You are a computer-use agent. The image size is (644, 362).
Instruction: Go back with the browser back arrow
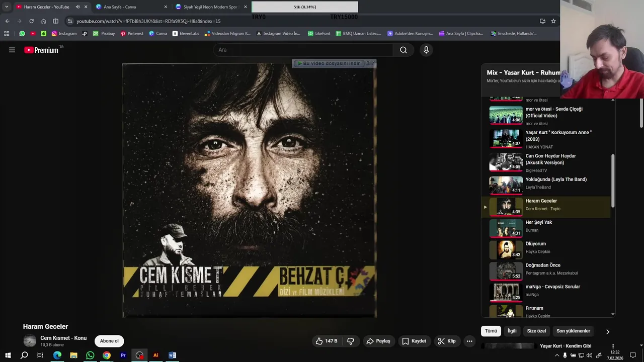tap(7, 21)
